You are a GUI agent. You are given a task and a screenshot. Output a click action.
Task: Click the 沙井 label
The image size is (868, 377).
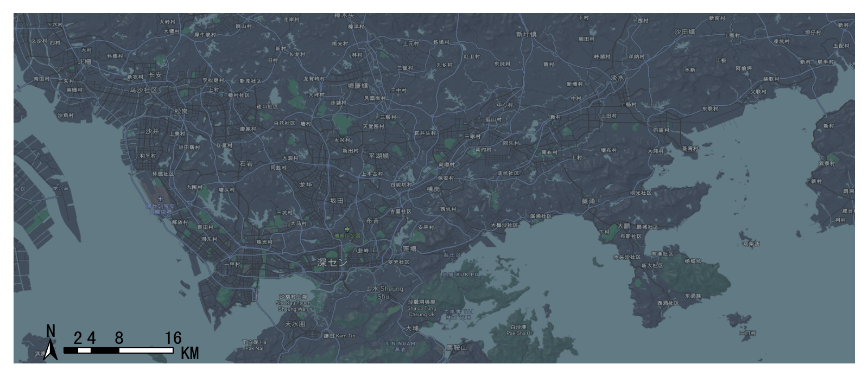[153, 131]
